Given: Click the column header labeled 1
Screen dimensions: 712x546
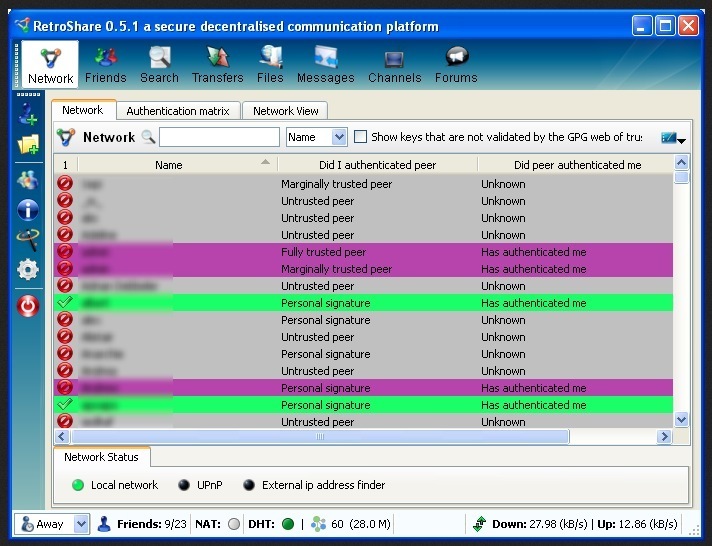Looking at the screenshot, I should (66, 165).
